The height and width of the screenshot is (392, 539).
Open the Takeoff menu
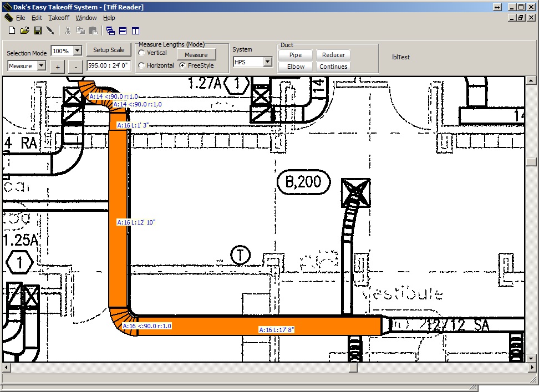click(59, 18)
